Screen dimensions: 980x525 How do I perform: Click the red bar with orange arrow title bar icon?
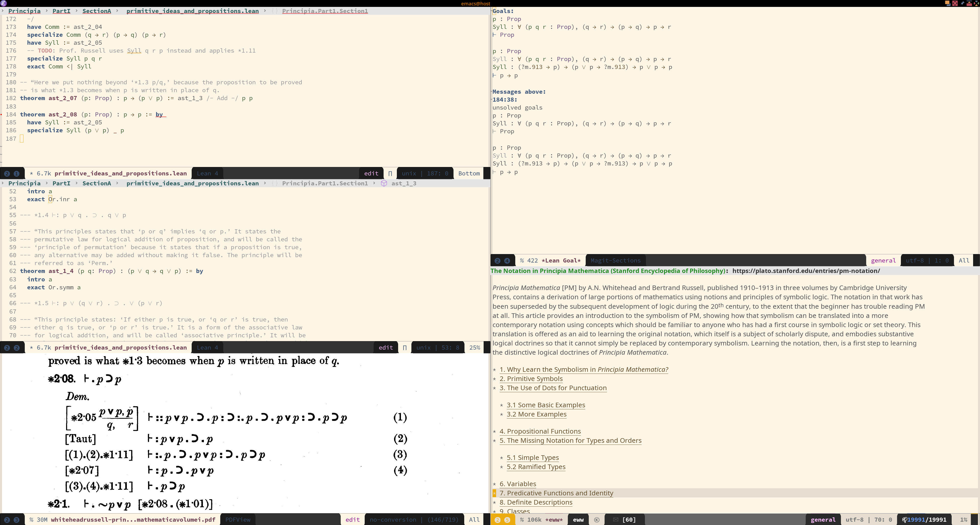pyautogui.click(x=969, y=3)
